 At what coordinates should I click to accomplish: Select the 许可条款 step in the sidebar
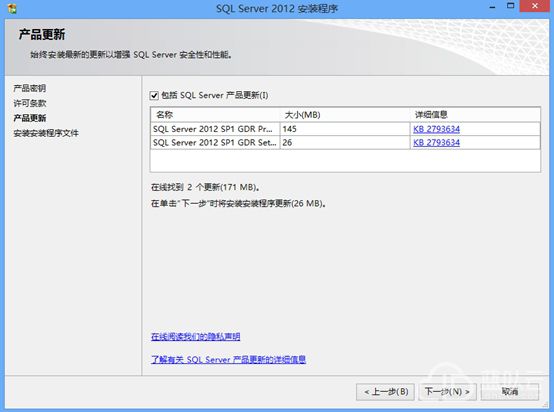30,103
